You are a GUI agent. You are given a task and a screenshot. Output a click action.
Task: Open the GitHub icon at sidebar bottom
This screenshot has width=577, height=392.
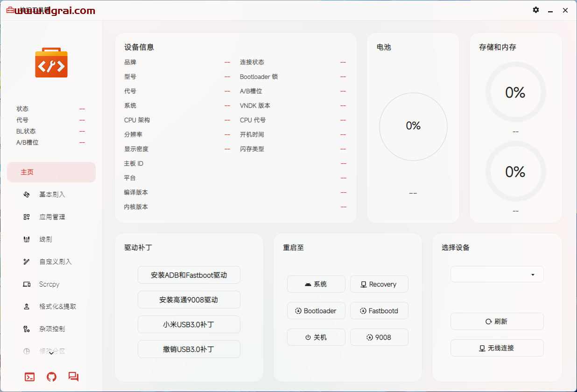(x=51, y=377)
